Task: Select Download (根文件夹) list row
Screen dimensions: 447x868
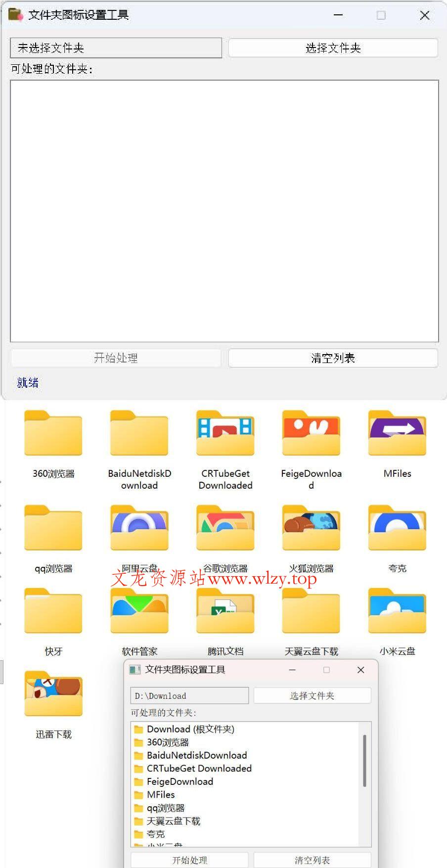Action: coord(246,729)
